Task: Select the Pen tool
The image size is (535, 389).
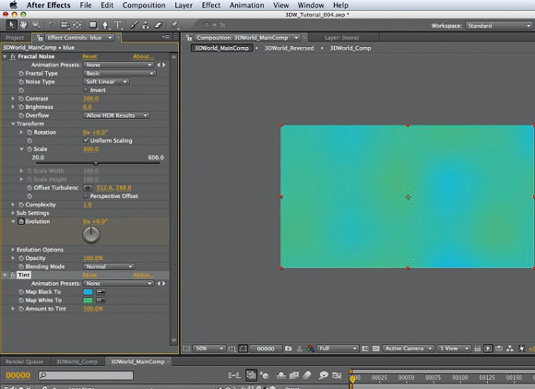Action: pyautogui.click(x=105, y=25)
